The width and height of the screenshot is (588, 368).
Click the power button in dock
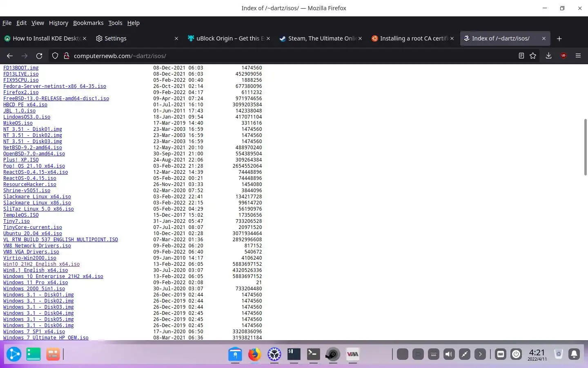(x=516, y=354)
